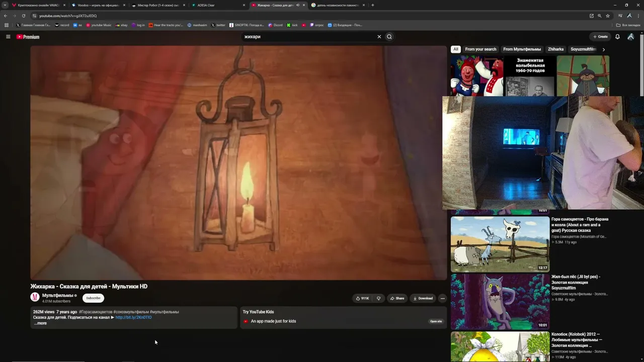Click the YouTube search input field

coord(309,37)
